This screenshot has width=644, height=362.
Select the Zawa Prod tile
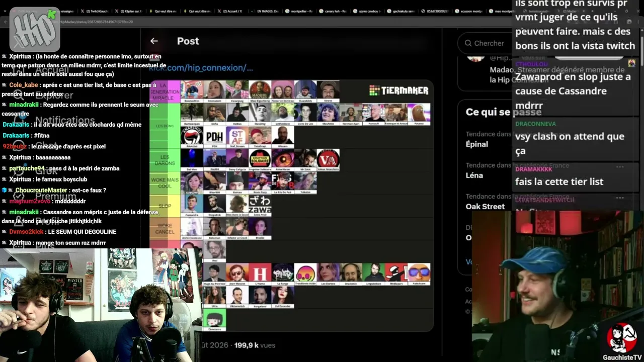(260, 205)
